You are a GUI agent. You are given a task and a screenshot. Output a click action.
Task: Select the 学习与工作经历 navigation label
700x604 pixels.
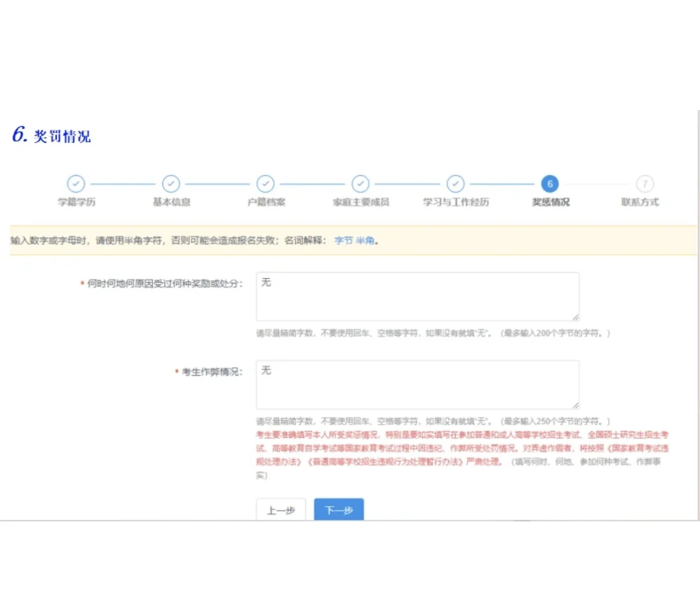coord(455,202)
